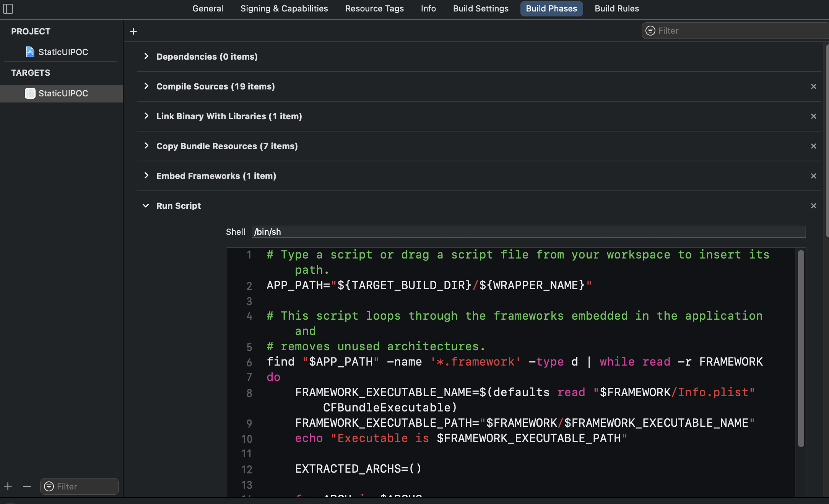The image size is (829, 504).
Task: Click EXTRACTED_ARCHS=() on line 12
Action: click(358, 469)
